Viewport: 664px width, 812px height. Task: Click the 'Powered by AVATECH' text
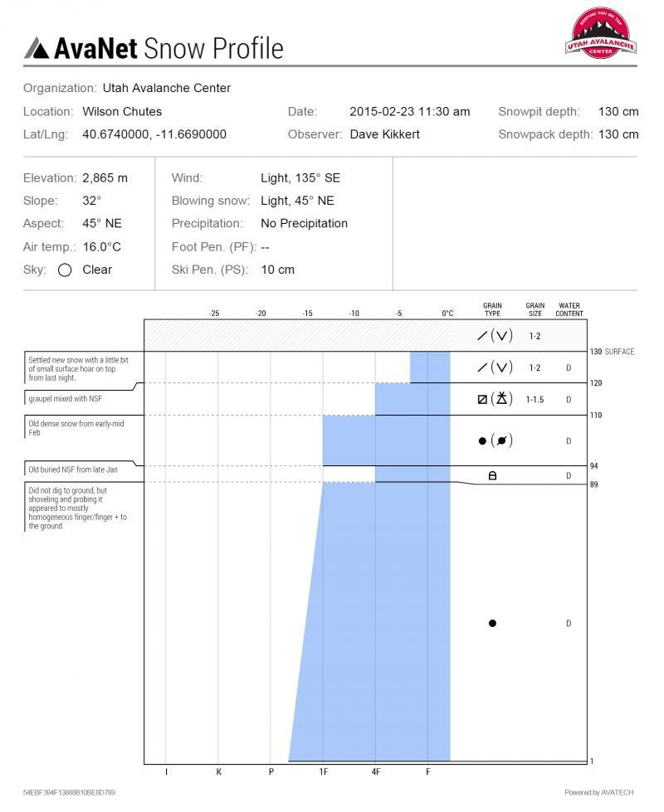598,793
